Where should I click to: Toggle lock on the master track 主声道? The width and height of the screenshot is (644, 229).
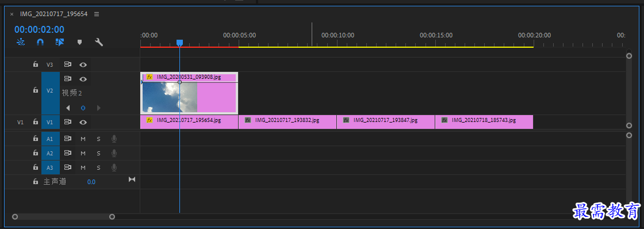point(36,181)
